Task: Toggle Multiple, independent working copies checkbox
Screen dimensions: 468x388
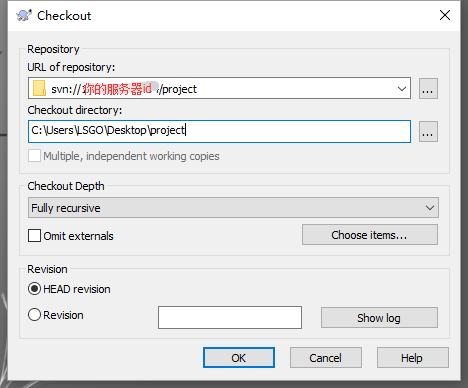Action: coord(34,156)
